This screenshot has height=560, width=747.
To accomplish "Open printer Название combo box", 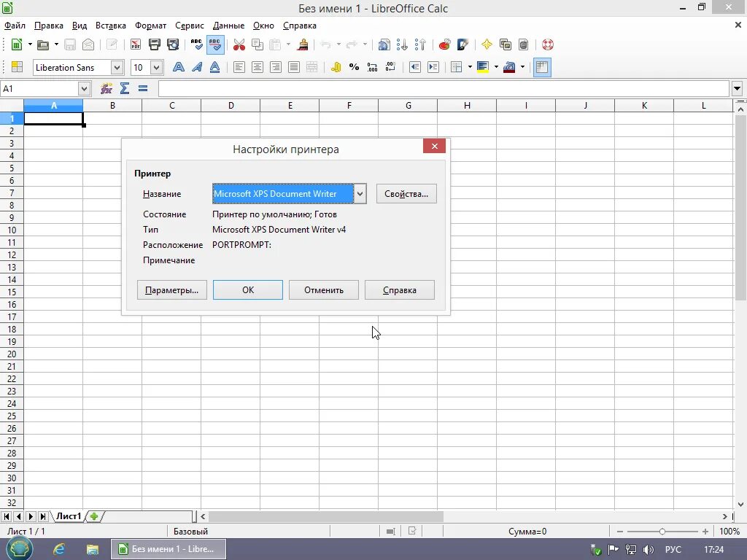I will (x=289, y=194).
